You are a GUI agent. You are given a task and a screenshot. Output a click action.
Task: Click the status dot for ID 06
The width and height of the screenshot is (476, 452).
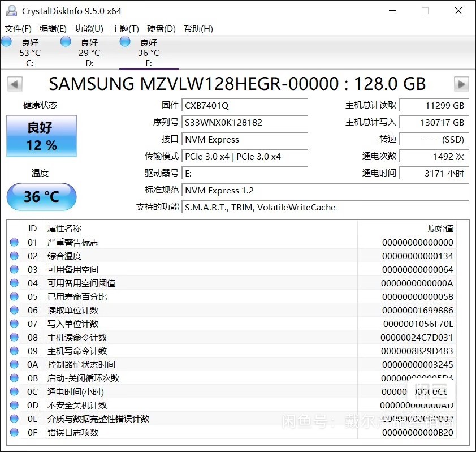point(14,310)
